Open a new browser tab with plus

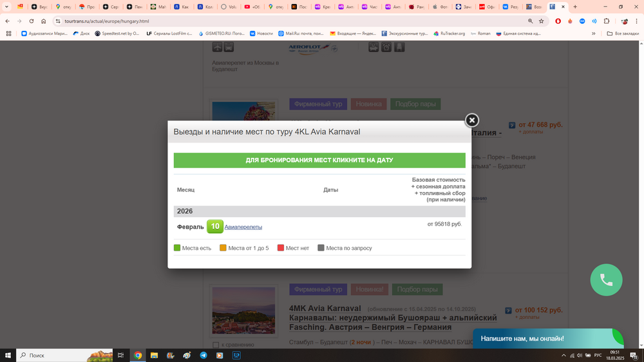575,7
